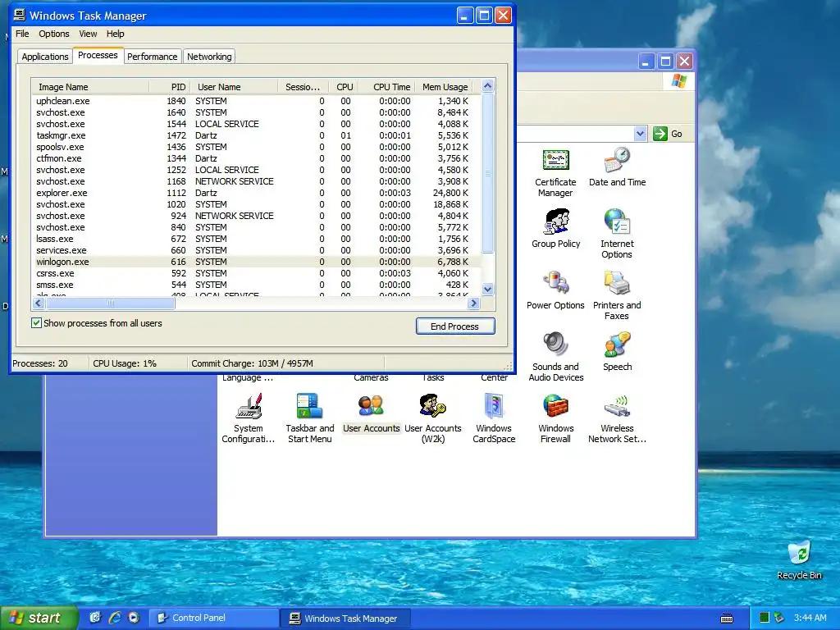Click horizontal scrollbar left arrow
The image size is (840, 630).
(38, 304)
